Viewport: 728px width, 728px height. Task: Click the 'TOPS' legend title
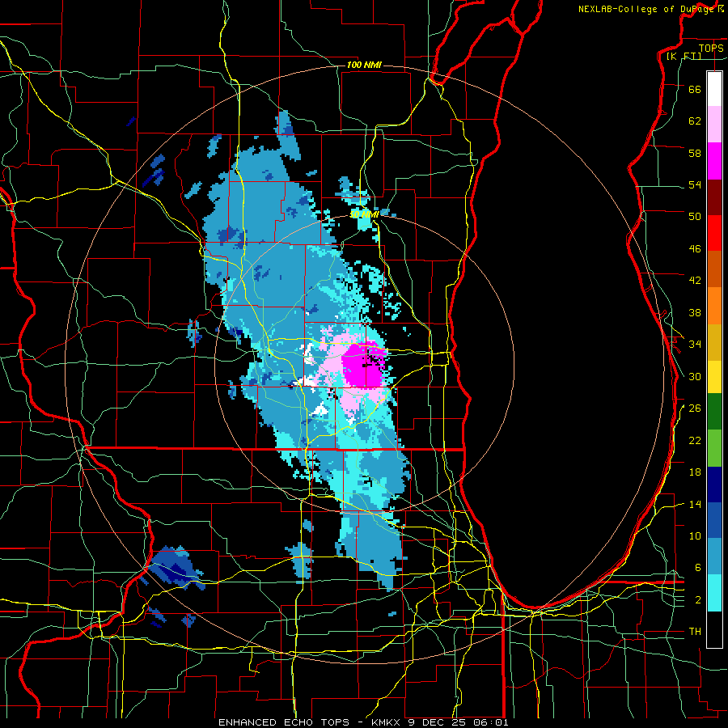pos(711,48)
